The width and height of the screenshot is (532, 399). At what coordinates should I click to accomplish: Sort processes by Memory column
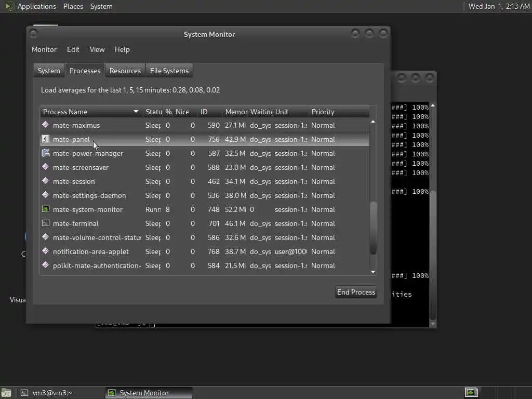[x=236, y=112]
